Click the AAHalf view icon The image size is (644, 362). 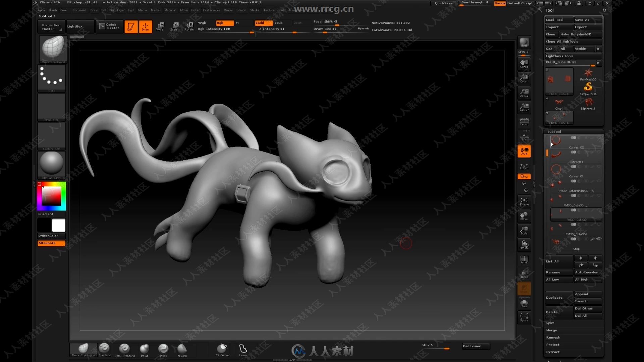(524, 107)
